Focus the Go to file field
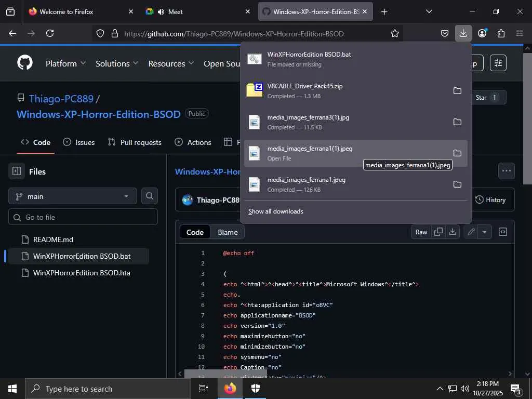This screenshot has width=532, height=399. tap(83, 217)
